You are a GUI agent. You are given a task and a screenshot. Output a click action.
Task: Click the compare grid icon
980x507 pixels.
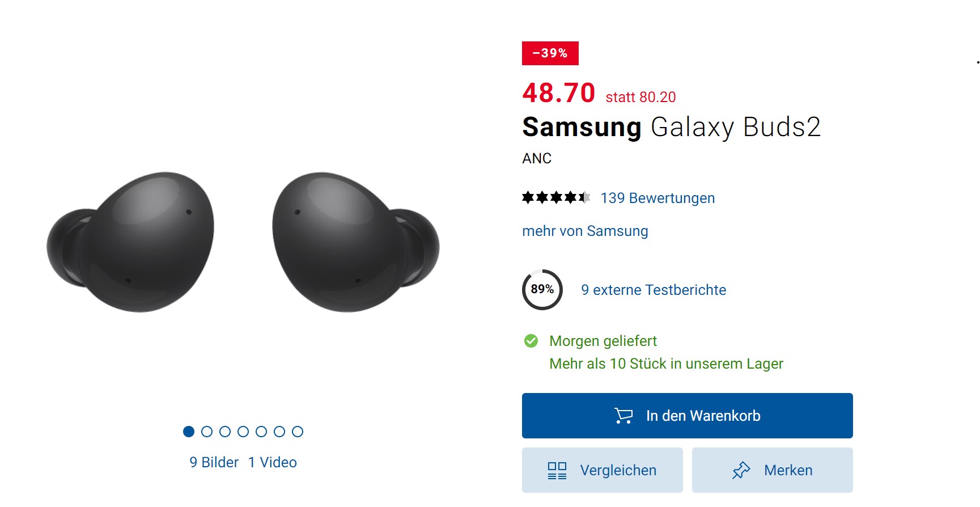pyautogui.click(x=557, y=470)
